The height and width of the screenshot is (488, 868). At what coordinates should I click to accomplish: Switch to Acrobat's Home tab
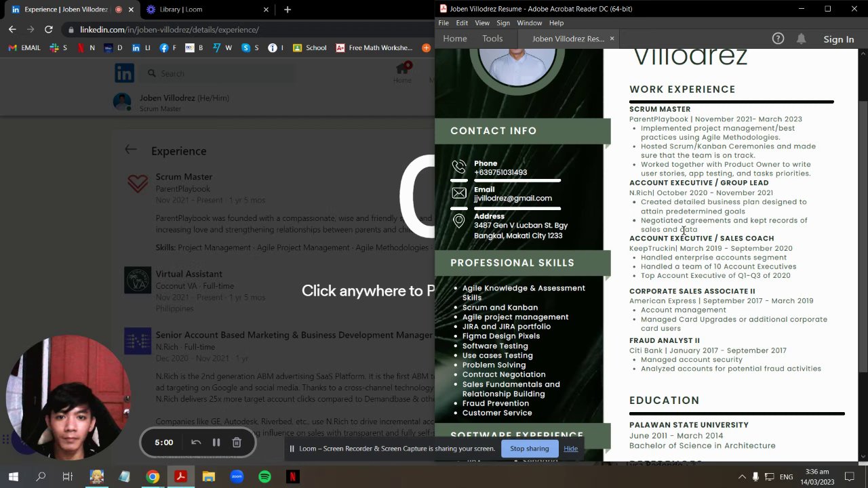click(x=455, y=39)
